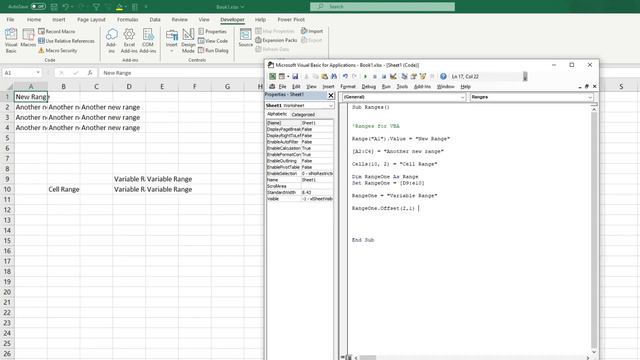
Task: Open the Properties Window icon in VBA toolbar
Action: (x=414, y=76)
